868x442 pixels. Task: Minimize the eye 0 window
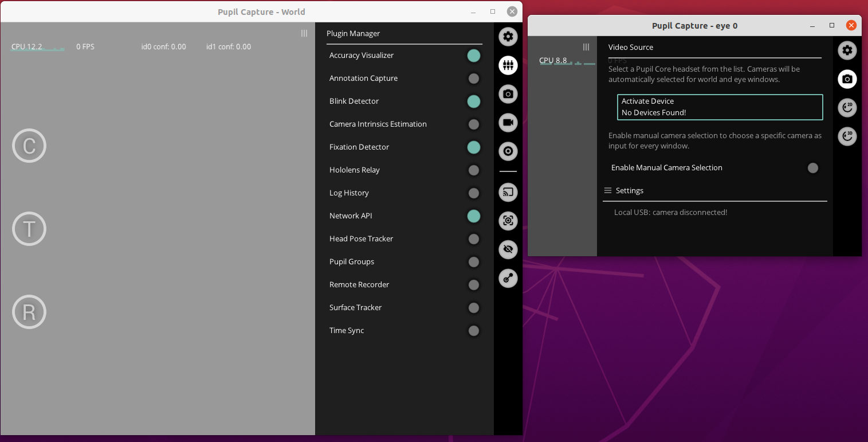coord(813,26)
